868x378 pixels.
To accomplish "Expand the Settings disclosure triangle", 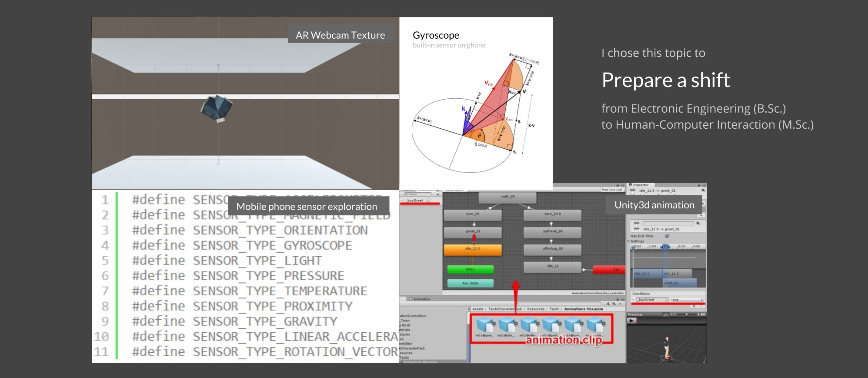I will 629,241.
